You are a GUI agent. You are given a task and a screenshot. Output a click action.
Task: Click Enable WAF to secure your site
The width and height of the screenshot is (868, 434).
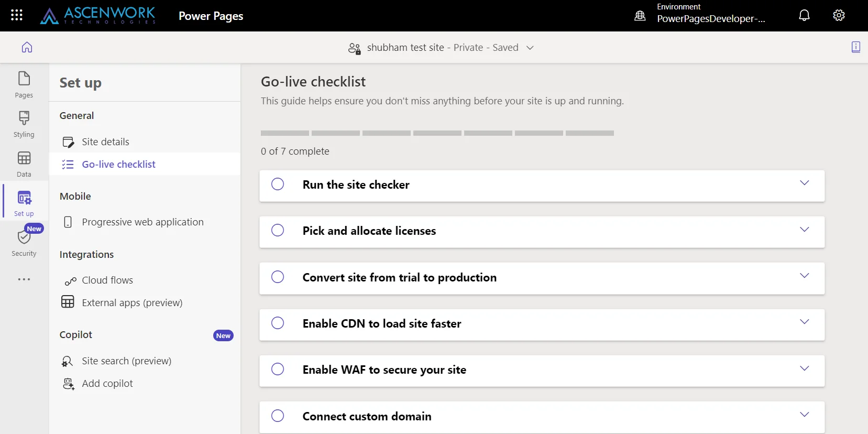tap(384, 370)
